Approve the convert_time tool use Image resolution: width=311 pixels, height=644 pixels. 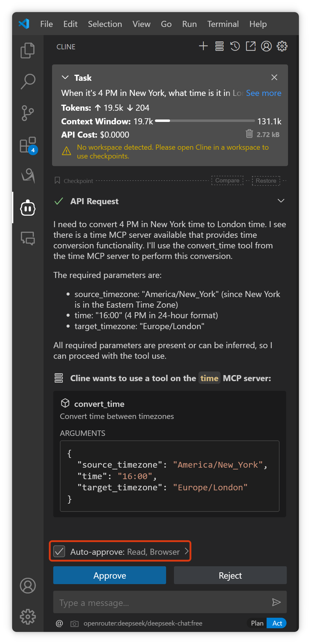click(110, 575)
